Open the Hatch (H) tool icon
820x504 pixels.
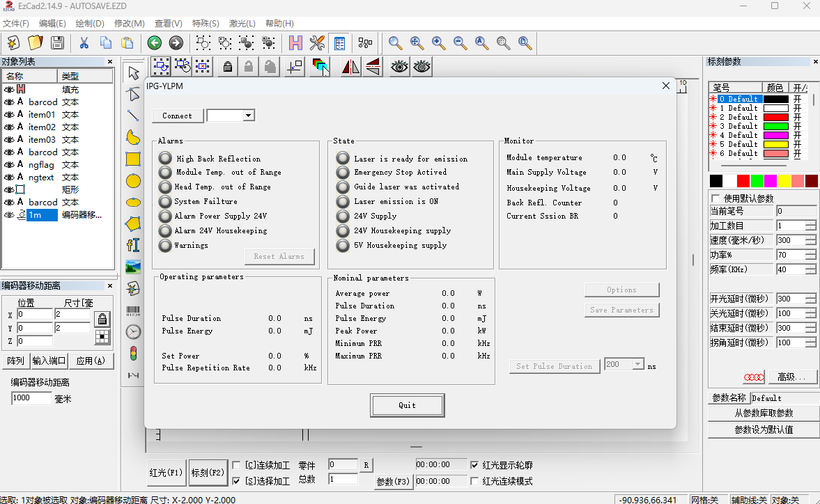point(295,43)
